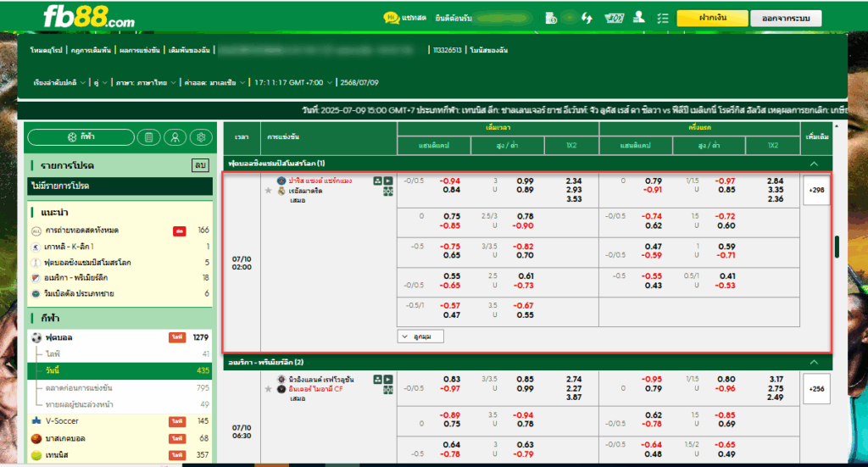Image resolution: width=868 pixels, height=467 pixels.
Task: Click the basketball icon in sports list
Action: (x=36, y=438)
